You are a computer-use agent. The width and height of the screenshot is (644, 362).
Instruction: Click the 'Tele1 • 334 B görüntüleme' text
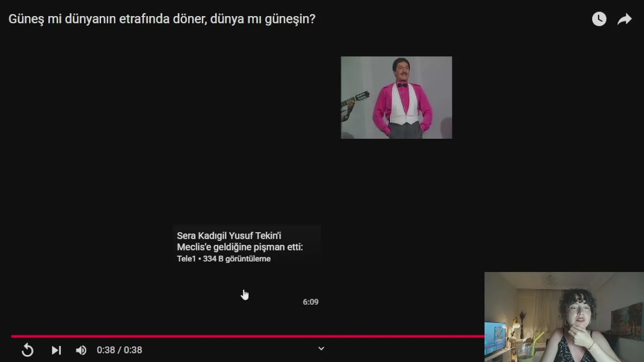(224, 258)
